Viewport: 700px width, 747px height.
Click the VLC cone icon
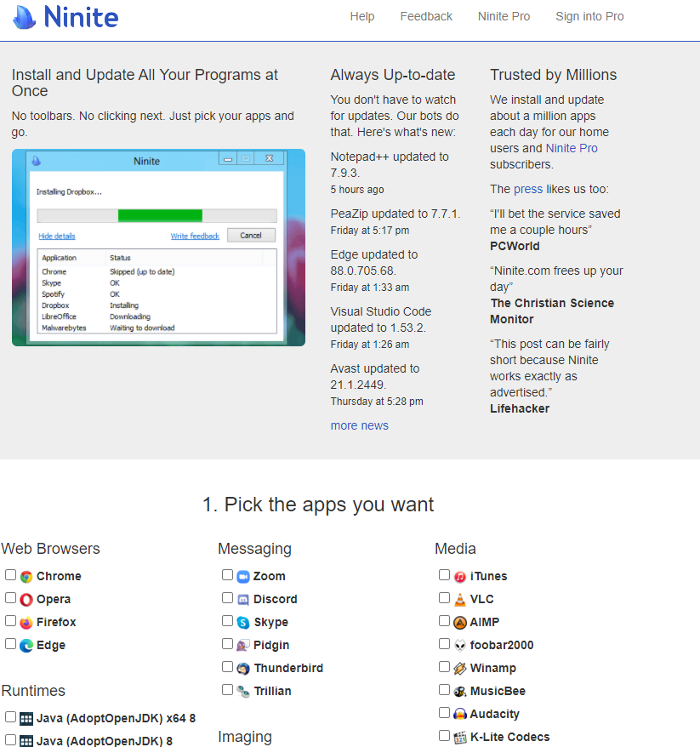460,599
